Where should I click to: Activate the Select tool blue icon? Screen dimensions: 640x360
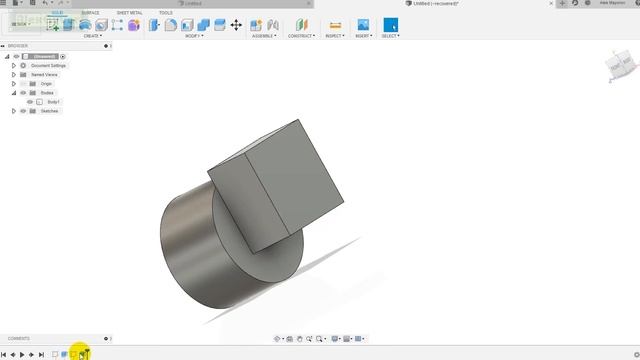[x=391, y=25]
